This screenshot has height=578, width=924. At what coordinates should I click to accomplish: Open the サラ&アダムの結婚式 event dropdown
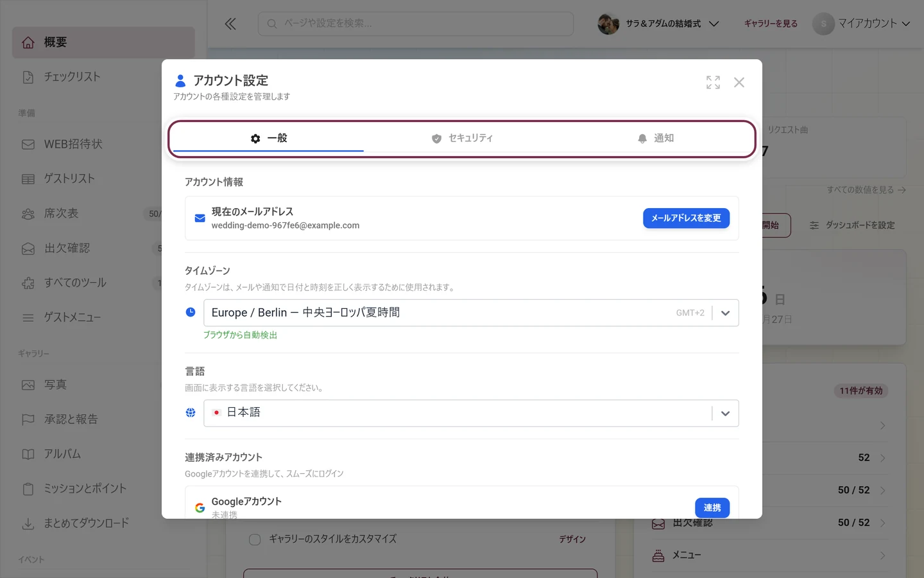(659, 24)
